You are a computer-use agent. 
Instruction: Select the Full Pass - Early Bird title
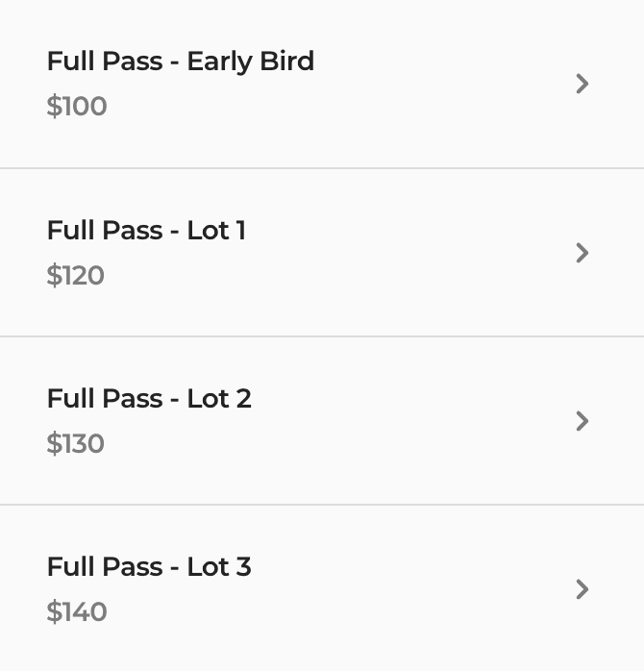click(181, 62)
